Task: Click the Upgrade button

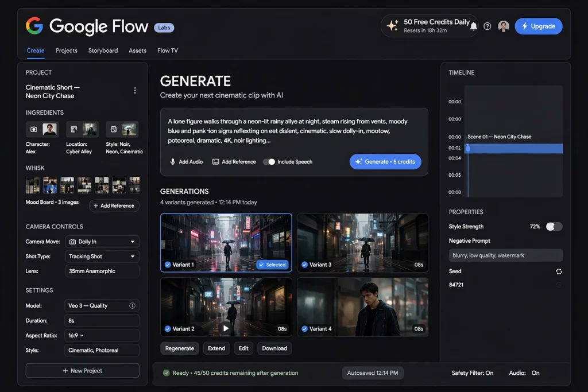Action: click(539, 26)
